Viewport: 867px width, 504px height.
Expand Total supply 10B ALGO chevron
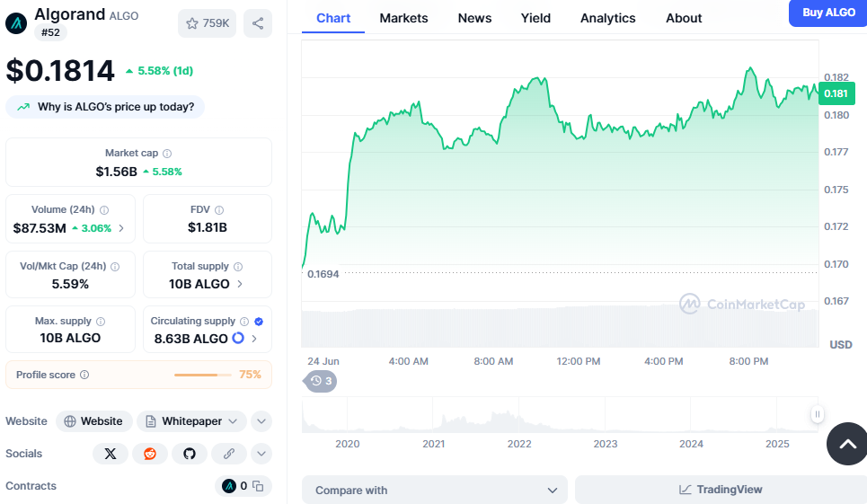click(239, 284)
